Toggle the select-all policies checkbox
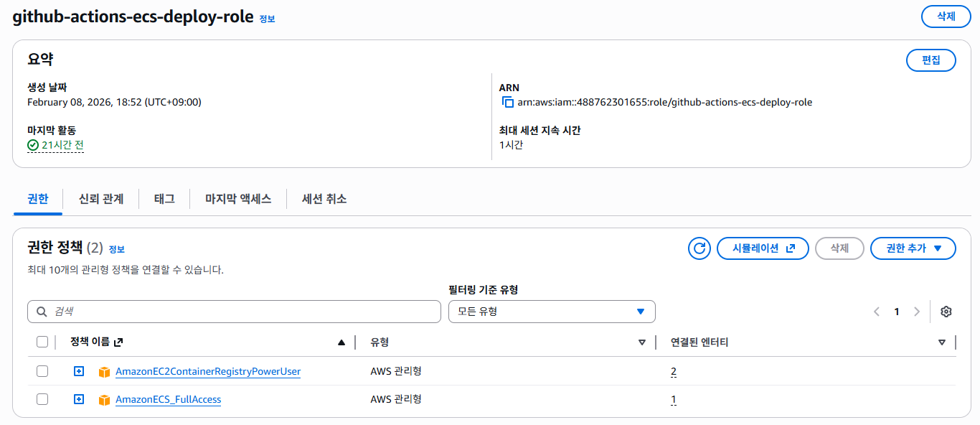 (x=42, y=342)
